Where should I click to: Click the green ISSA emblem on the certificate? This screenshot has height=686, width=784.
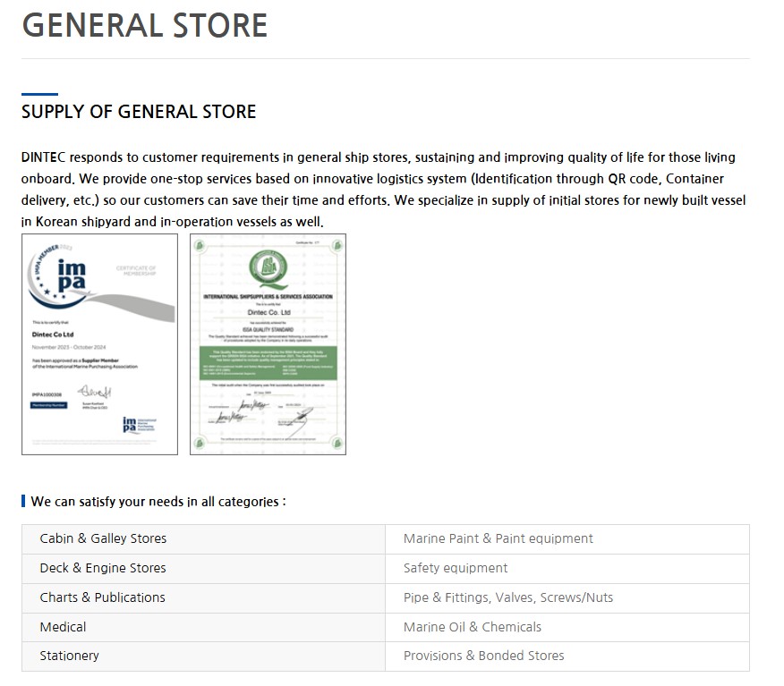tap(268, 267)
